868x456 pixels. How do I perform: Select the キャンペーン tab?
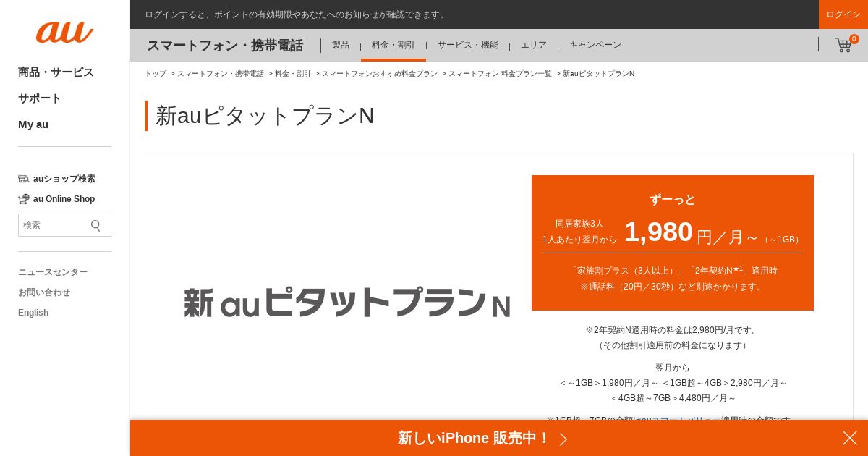pyautogui.click(x=595, y=45)
